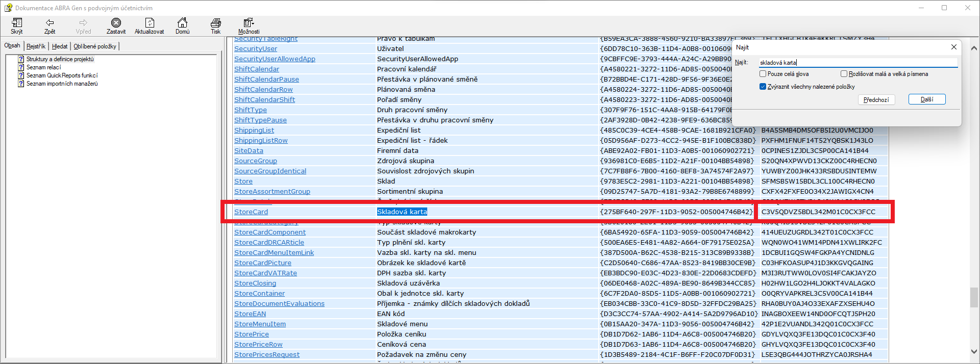Image resolution: width=980 pixels, height=364 pixels.
Task: Click the Skrýt (Hide) toolbar icon
Action: tap(17, 23)
